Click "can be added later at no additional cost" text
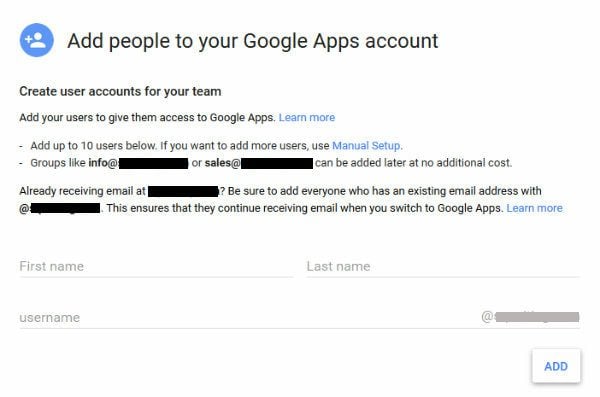This screenshot has height=397, width=600. point(413,163)
